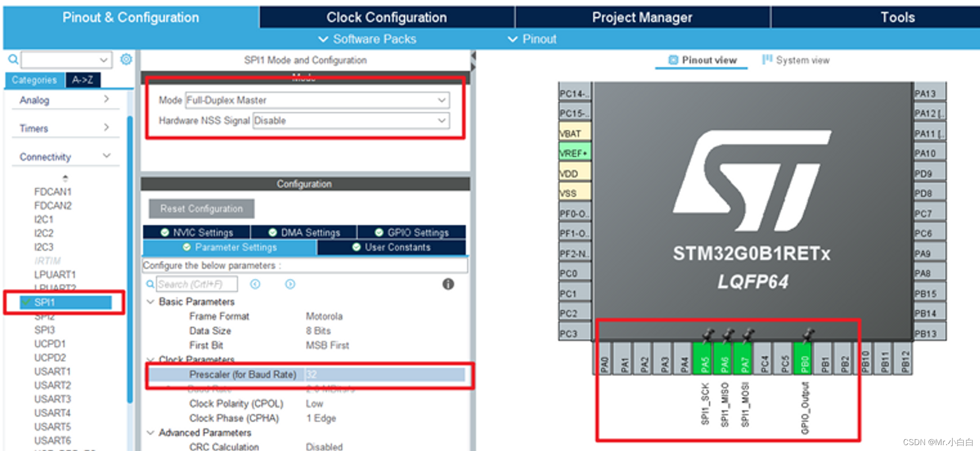Screen dimensions: 980x451
Task: Click the Clock Phase (CPHA) 1 Edge value
Action: click(321, 418)
